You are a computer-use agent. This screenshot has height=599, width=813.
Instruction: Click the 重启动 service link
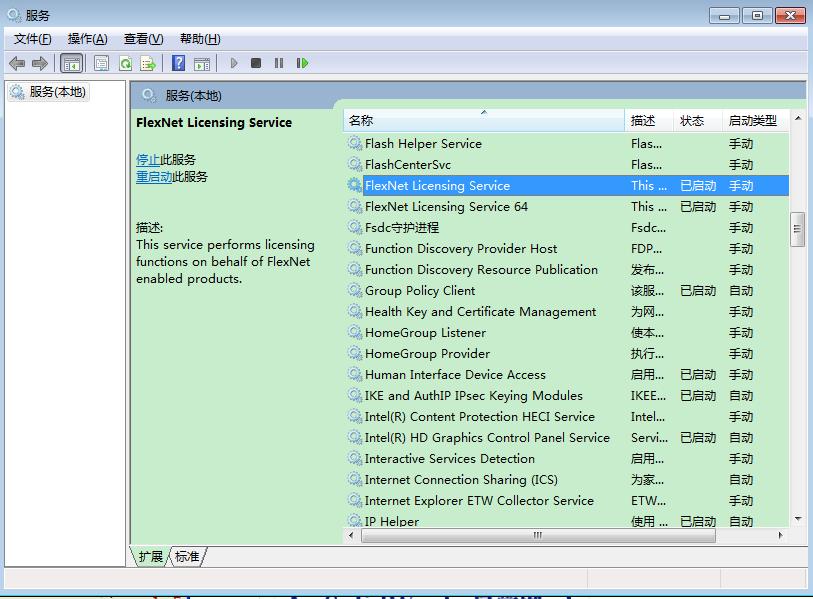click(x=154, y=177)
